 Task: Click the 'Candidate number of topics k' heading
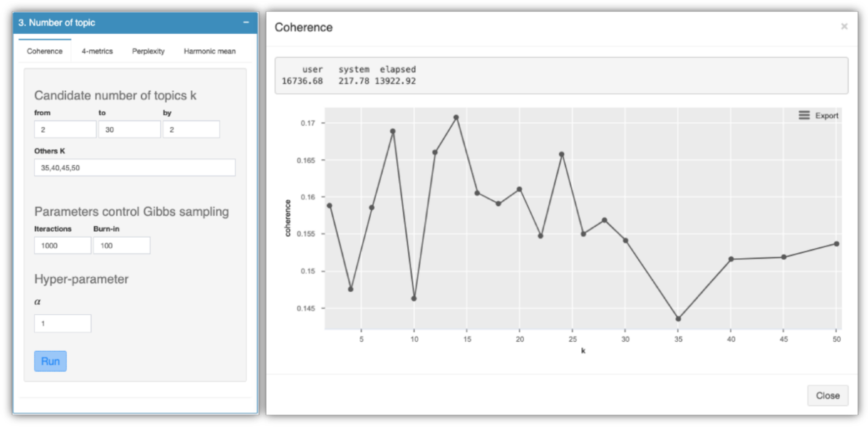point(115,95)
